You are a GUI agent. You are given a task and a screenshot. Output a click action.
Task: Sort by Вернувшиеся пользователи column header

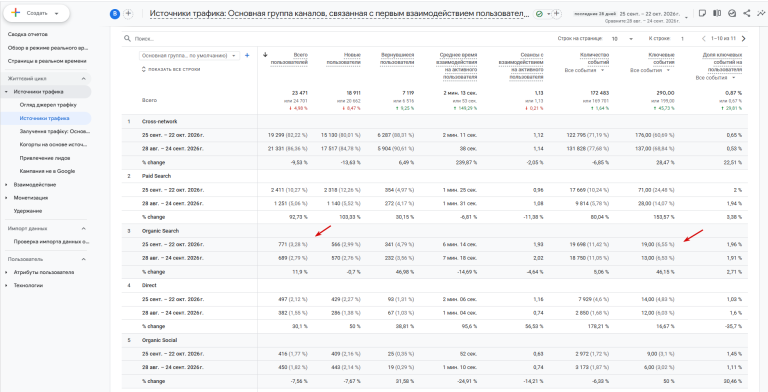[x=397, y=59]
